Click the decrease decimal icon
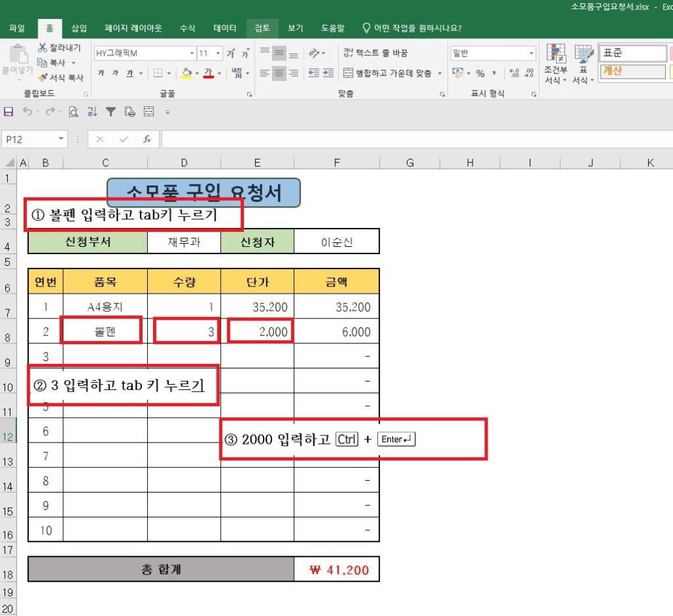 (x=529, y=73)
